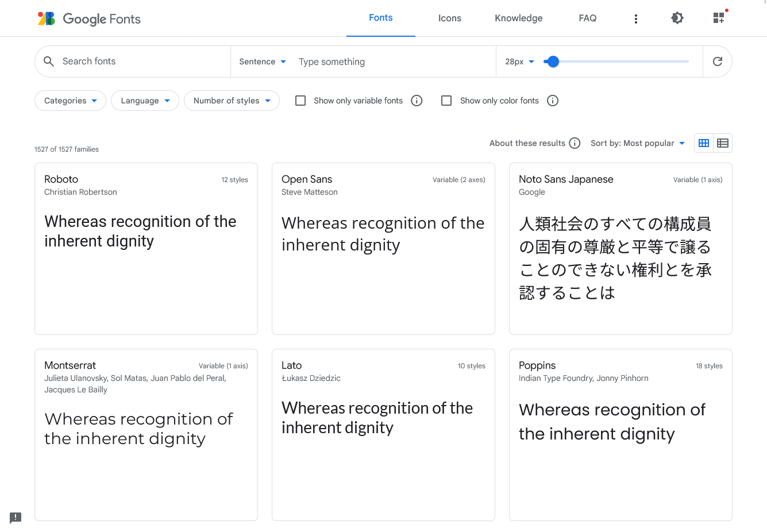Click the About these results info icon
Image resolution: width=767 pixels, height=532 pixels.
pos(575,143)
